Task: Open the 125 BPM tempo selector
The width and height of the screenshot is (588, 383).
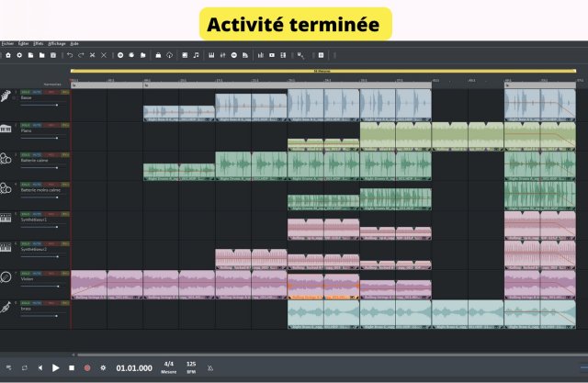Action: tap(191, 367)
